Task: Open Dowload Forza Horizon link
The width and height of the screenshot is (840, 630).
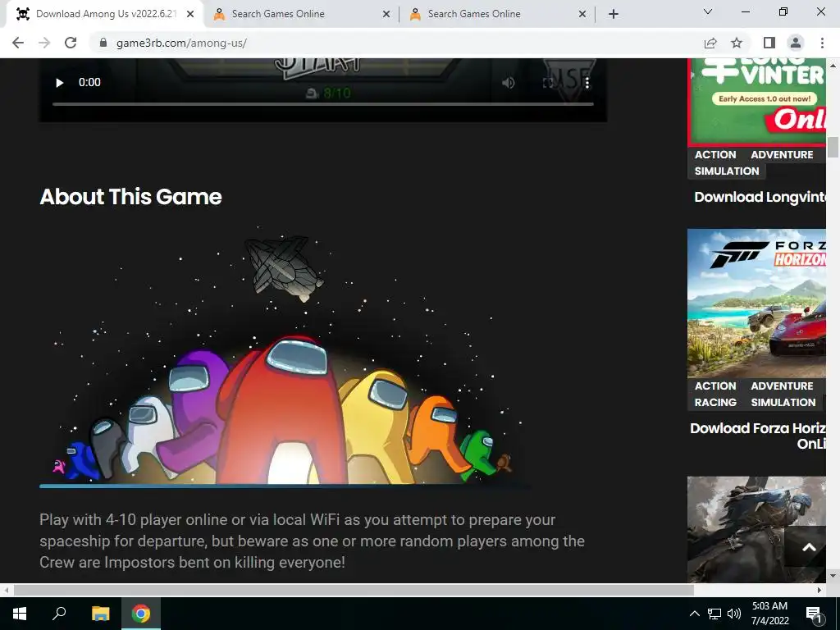Action: tap(757, 436)
